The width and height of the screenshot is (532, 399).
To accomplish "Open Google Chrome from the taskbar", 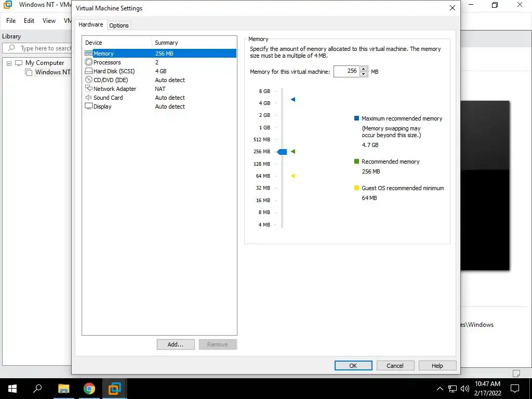I will tap(89, 389).
